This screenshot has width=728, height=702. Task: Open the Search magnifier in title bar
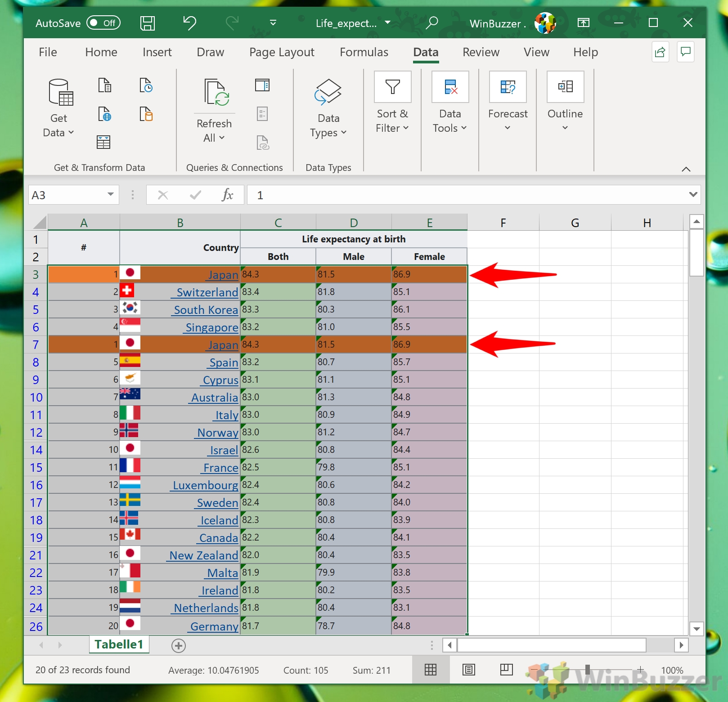(x=431, y=23)
